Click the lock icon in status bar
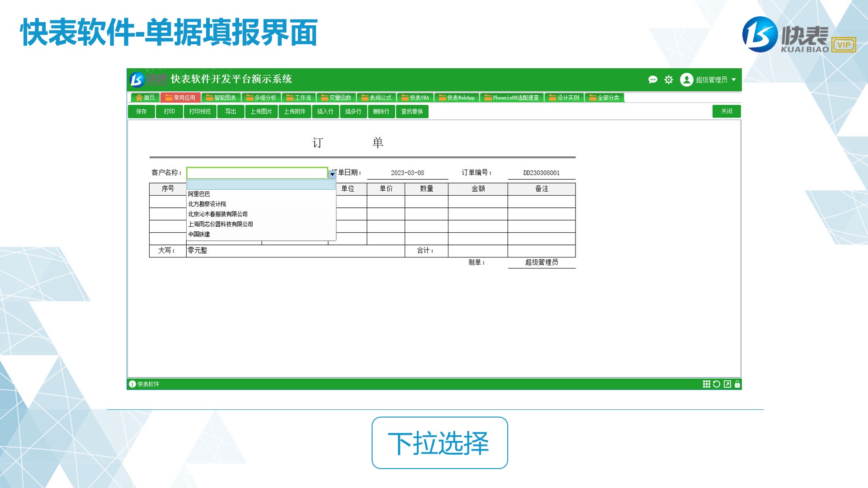Viewport: 868px width, 488px height. (x=737, y=384)
